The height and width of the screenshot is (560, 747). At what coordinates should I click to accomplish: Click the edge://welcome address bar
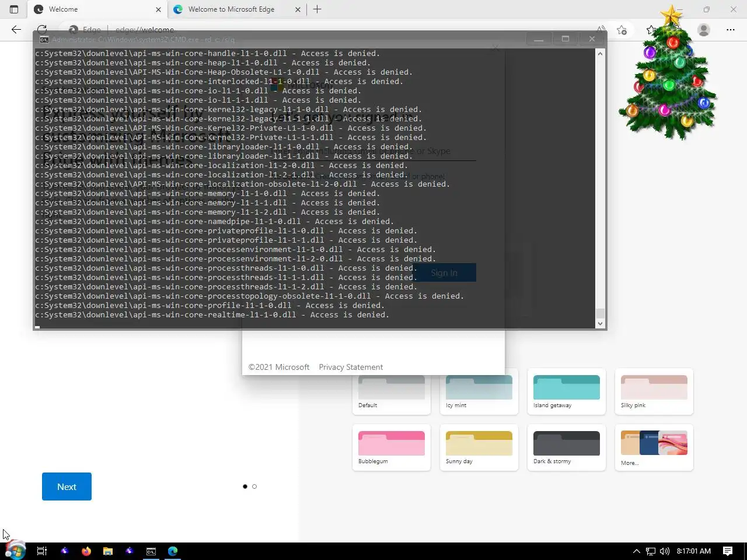[x=327, y=30]
